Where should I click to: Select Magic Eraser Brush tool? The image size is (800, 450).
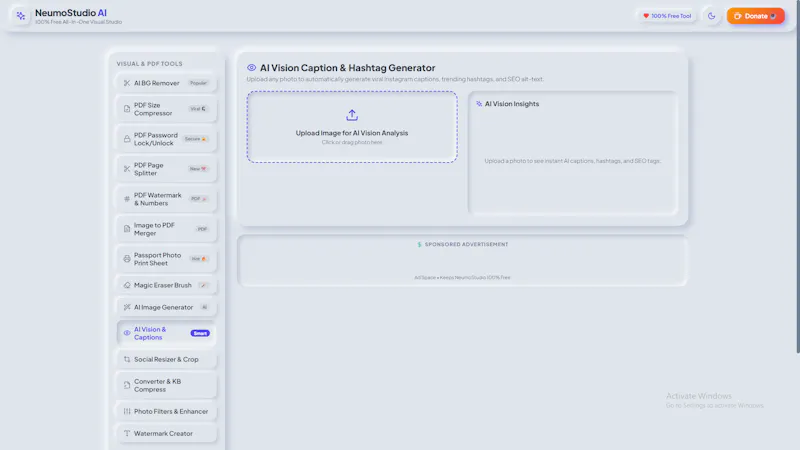pos(166,285)
